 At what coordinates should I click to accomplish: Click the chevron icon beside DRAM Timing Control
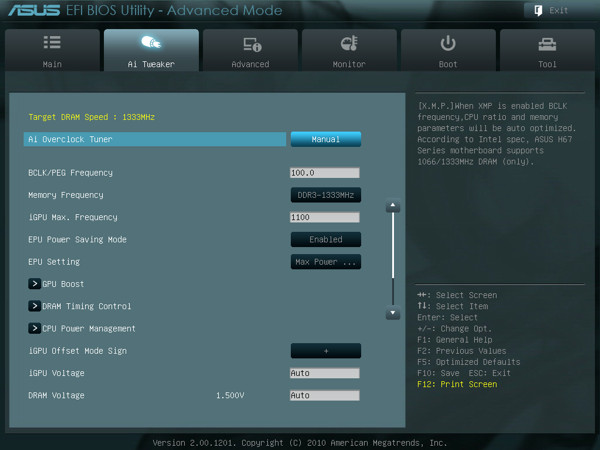[x=34, y=306]
